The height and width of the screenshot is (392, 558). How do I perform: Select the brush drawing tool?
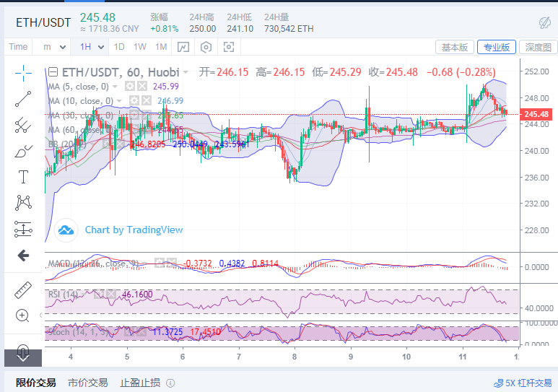(23, 151)
